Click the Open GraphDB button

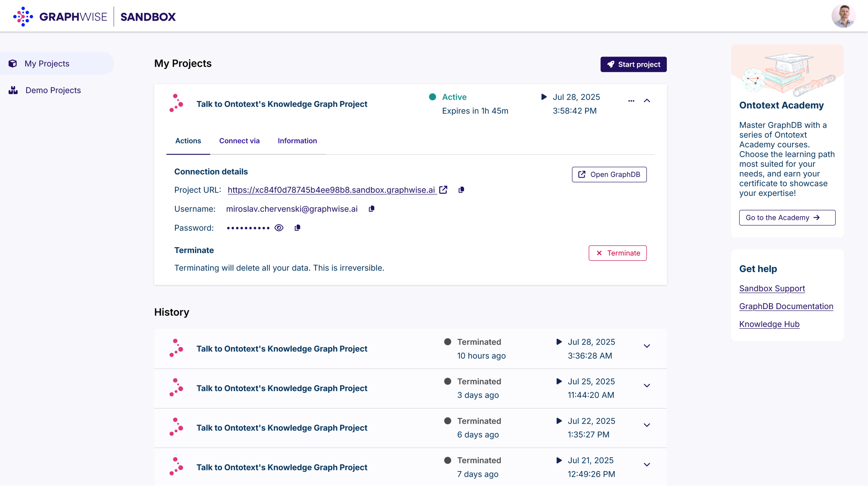609,174
